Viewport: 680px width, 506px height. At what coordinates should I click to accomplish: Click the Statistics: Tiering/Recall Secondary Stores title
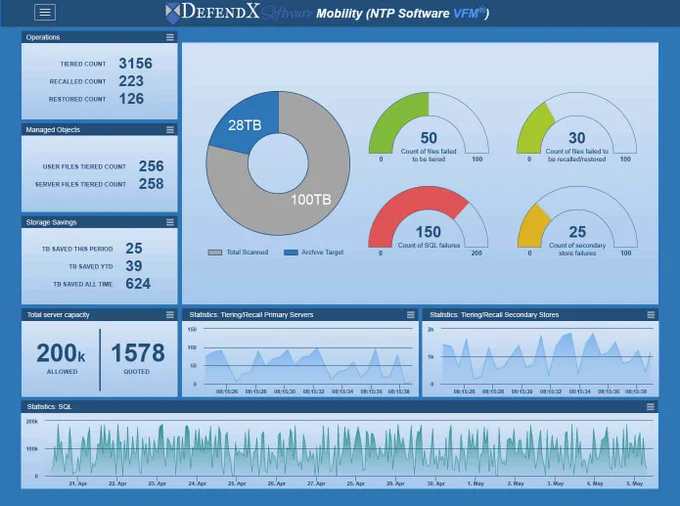[x=494, y=315]
